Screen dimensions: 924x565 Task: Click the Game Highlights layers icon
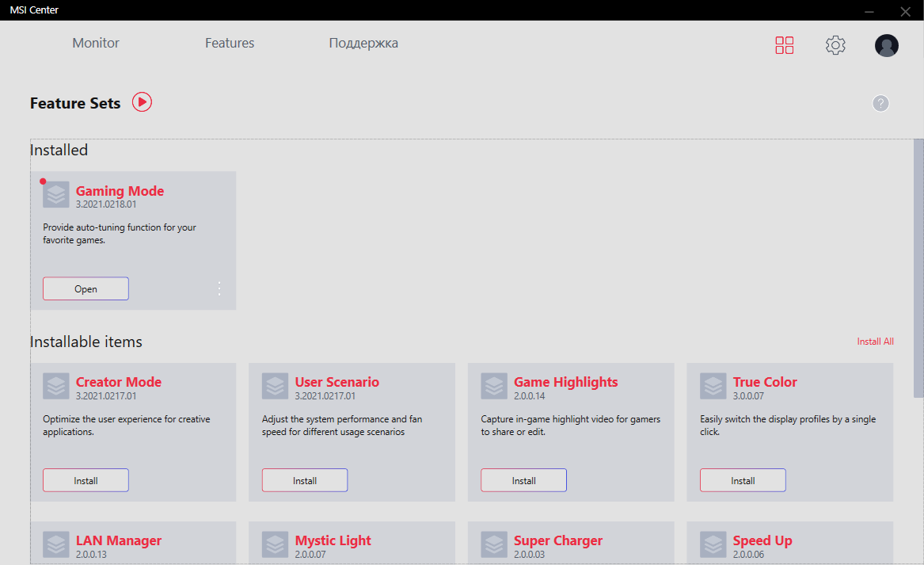494,386
